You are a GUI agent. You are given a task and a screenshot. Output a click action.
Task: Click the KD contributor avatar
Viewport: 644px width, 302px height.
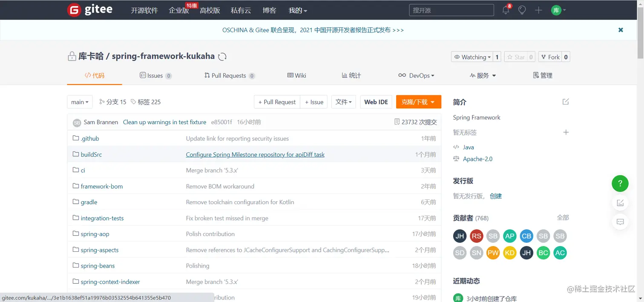509,253
